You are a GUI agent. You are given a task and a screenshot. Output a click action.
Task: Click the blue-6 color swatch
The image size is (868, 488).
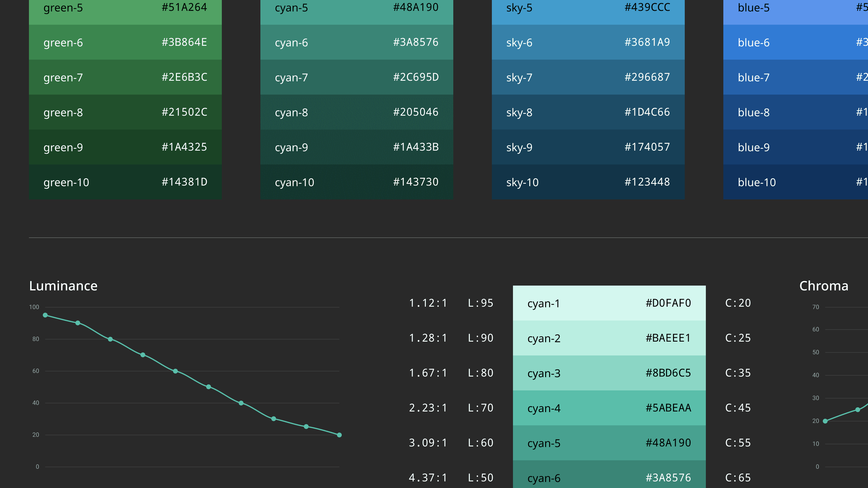795,42
